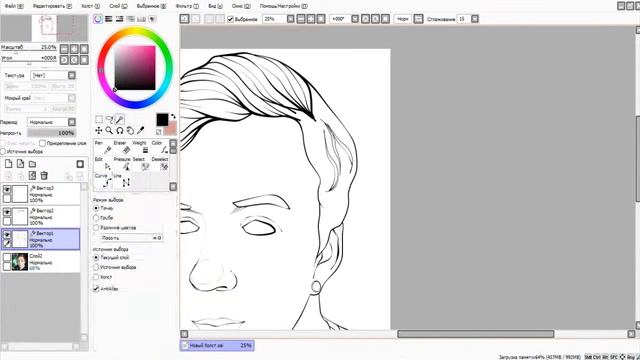Click the navigator canvas thumbnail
640x360 pixels.
click(x=44, y=28)
